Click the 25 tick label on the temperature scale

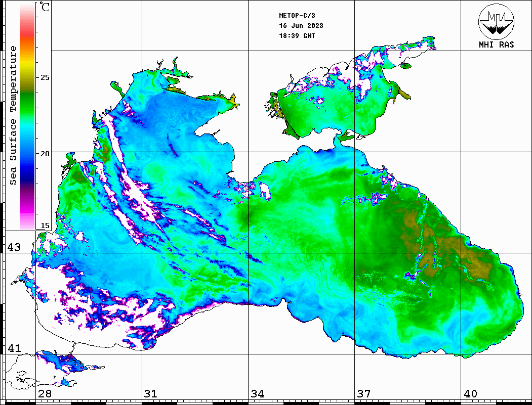[45, 77]
